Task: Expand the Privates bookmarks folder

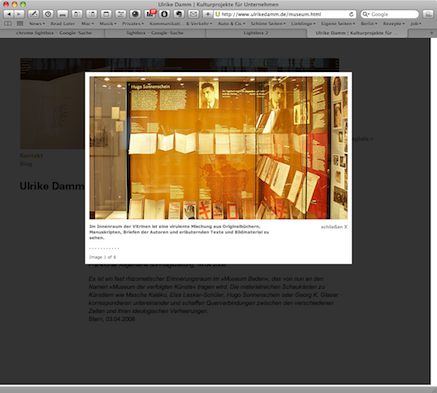Action: (133, 24)
